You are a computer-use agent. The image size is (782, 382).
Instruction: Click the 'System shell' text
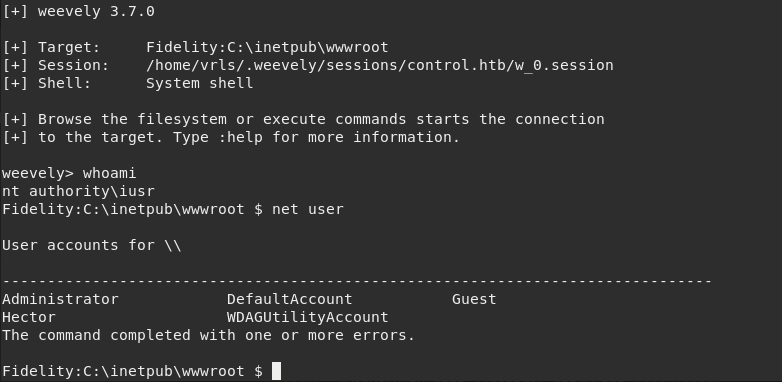point(199,83)
